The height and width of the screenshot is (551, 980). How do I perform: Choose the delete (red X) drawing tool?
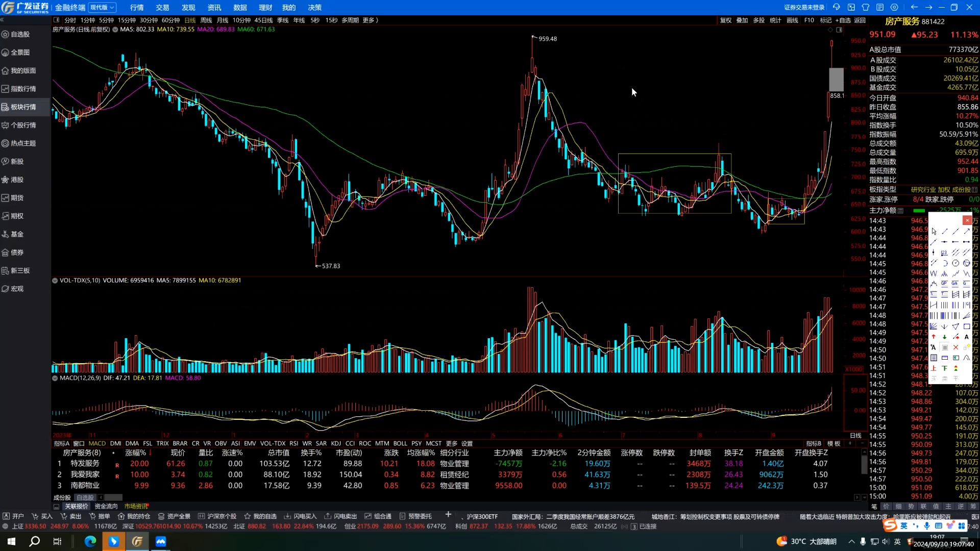[x=955, y=347]
